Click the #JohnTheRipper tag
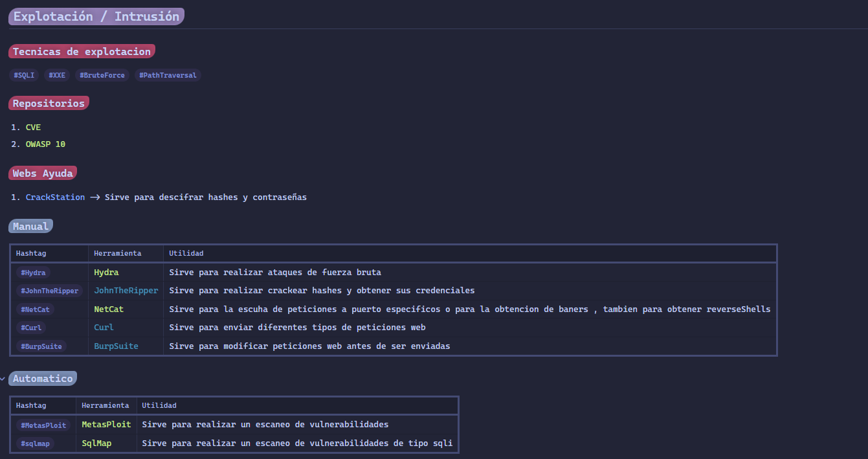 (x=49, y=290)
